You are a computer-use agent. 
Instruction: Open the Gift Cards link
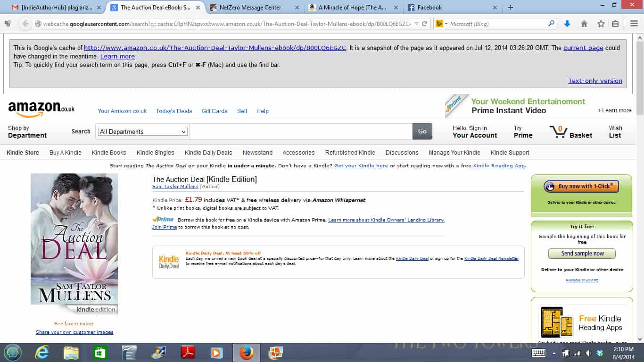215,111
